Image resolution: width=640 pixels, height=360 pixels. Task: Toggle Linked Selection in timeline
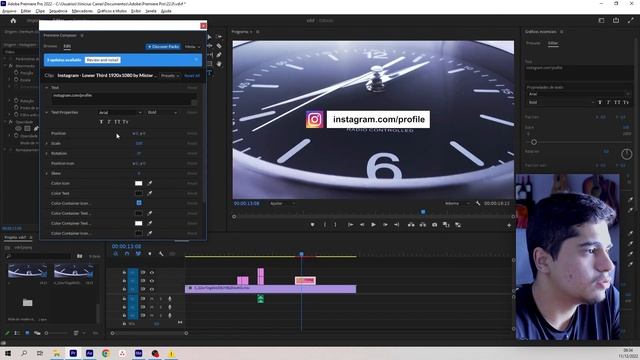(138, 254)
